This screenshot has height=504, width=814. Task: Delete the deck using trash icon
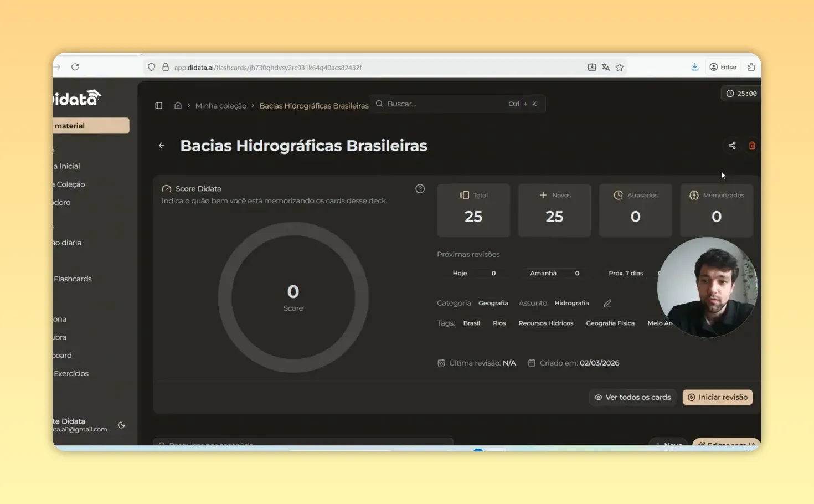tap(752, 145)
